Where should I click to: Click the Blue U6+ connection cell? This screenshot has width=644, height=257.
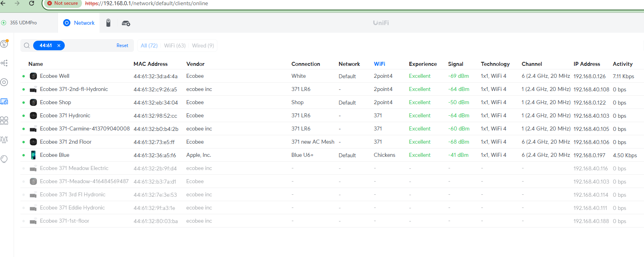click(303, 155)
